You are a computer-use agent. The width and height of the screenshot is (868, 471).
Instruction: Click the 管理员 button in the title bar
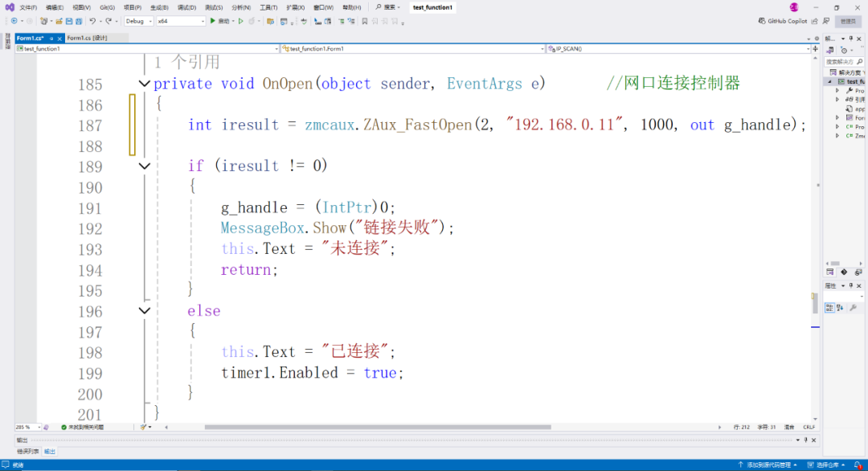point(849,21)
